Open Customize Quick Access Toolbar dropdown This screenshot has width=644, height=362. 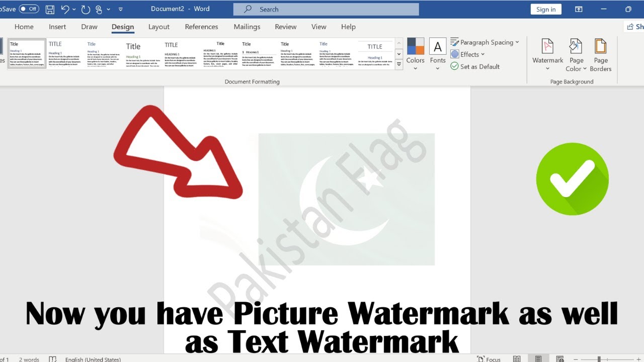tap(121, 9)
